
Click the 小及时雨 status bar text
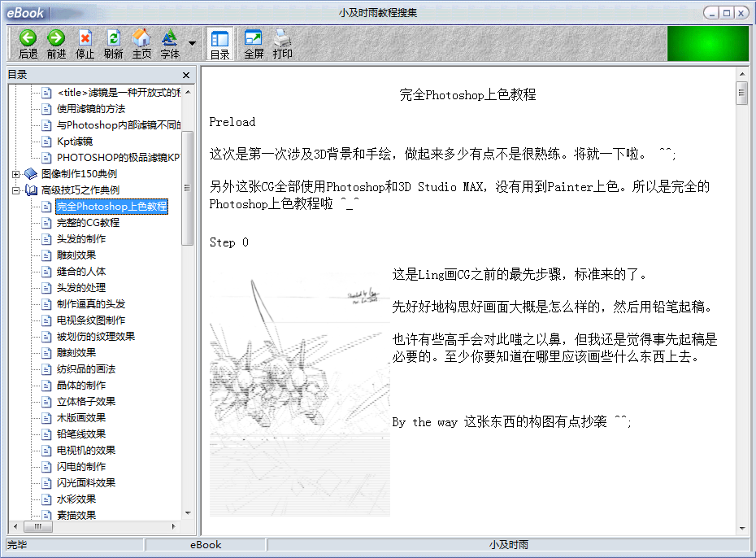pos(509,545)
